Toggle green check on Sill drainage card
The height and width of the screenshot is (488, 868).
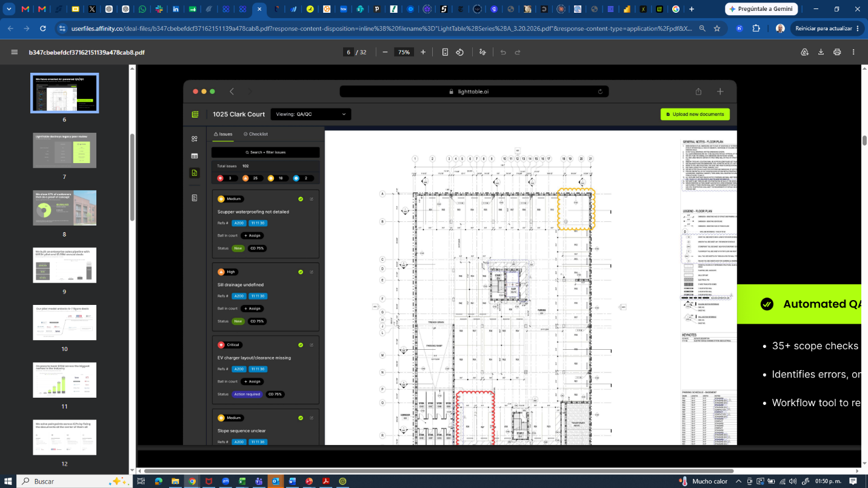click(x=301, y=272)
